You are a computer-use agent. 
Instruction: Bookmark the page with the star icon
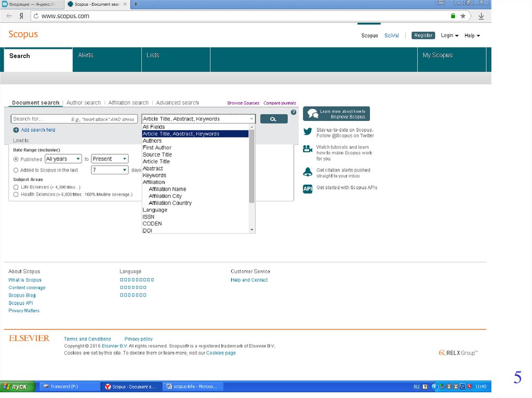point(463,16)
